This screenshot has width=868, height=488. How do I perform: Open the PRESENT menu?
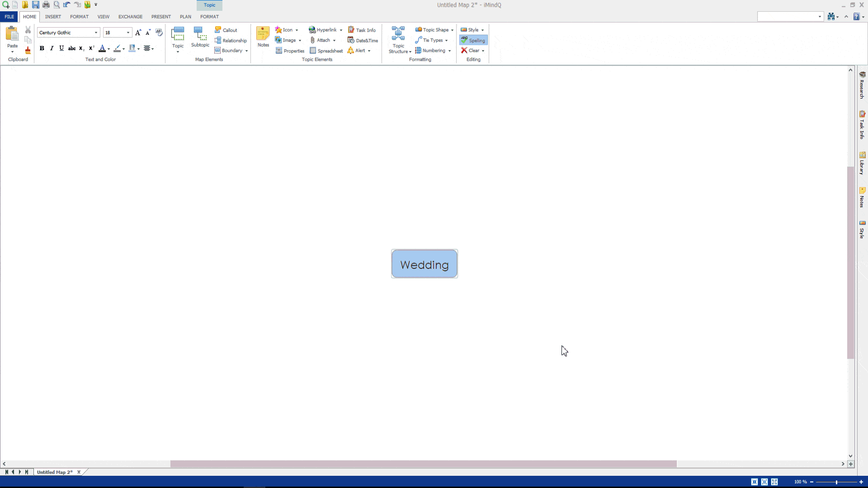pos(161,17)
